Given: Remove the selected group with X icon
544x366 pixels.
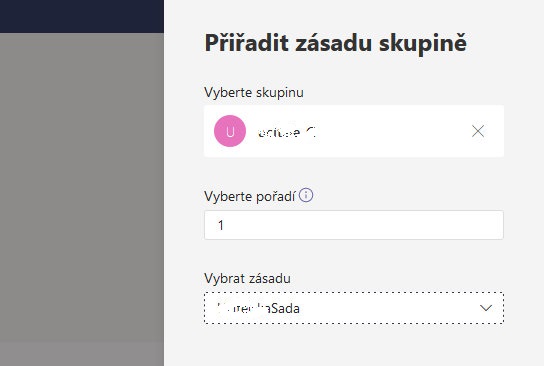Looking at the screenshot, I should pos(478,131).
